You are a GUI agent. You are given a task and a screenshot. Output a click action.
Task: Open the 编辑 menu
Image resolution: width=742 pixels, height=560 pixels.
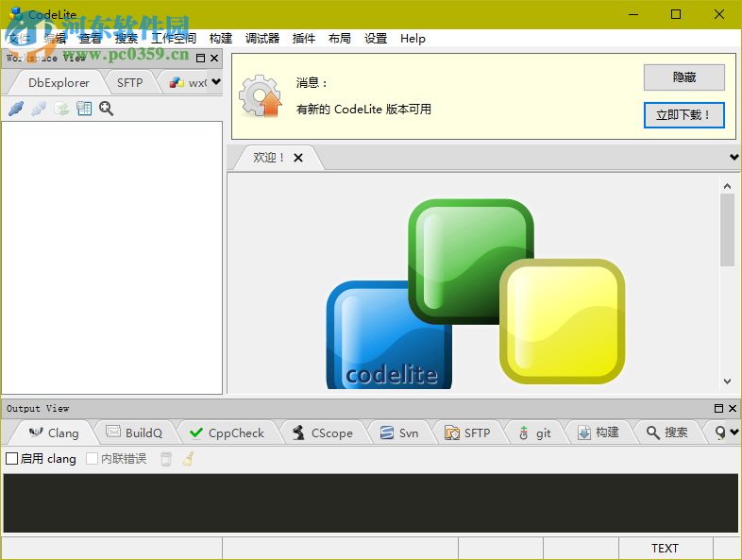click(55, 39)
